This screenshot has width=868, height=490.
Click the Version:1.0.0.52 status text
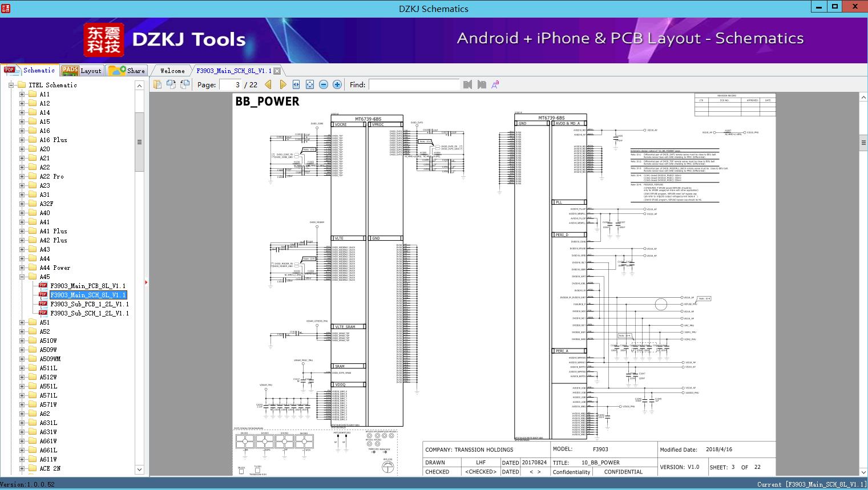[28, 484]
